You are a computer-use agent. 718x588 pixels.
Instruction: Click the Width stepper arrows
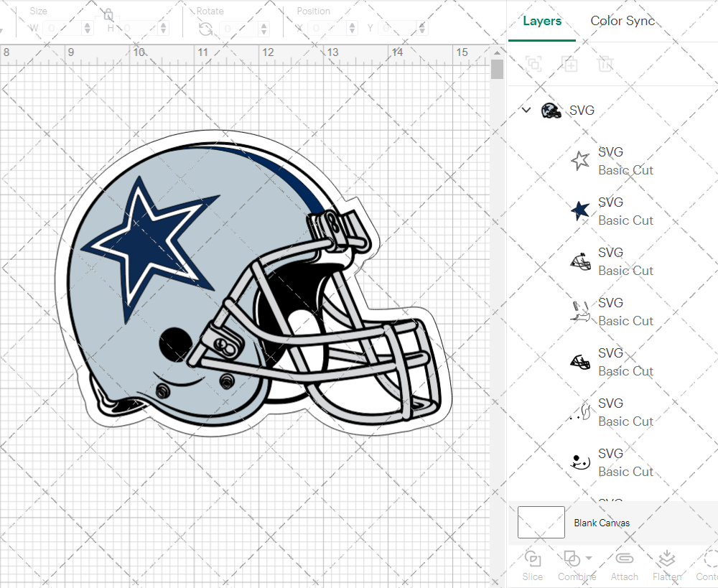pos(88,29)
